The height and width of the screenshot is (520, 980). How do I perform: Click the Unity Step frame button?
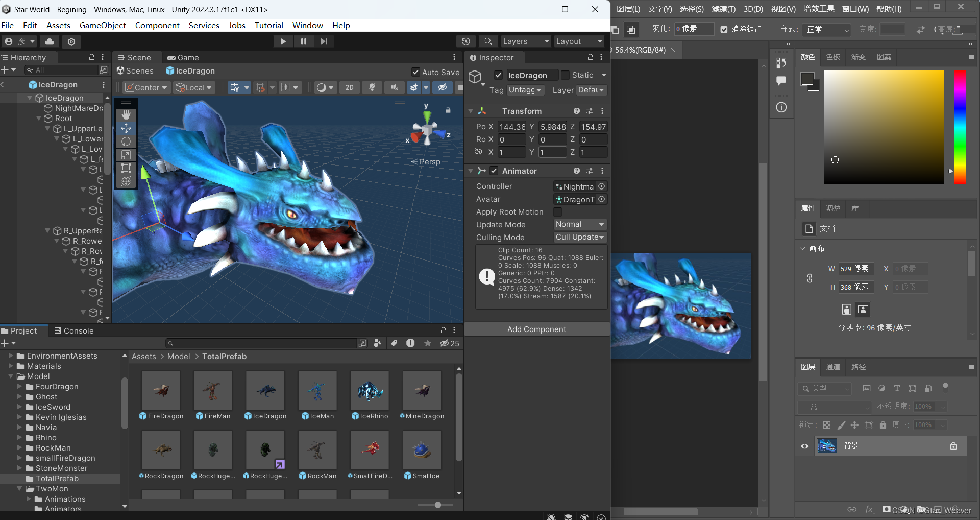[324, 41]
